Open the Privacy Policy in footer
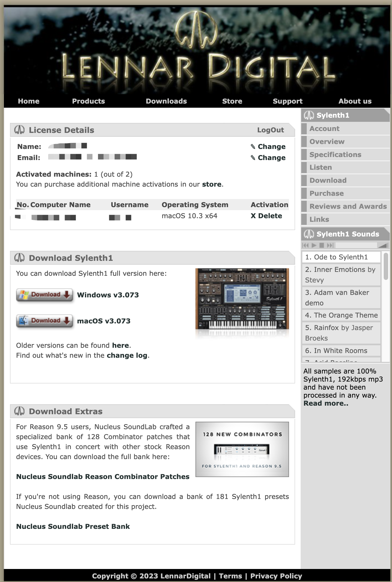392x582 pixels. click(x=276, y=576)
